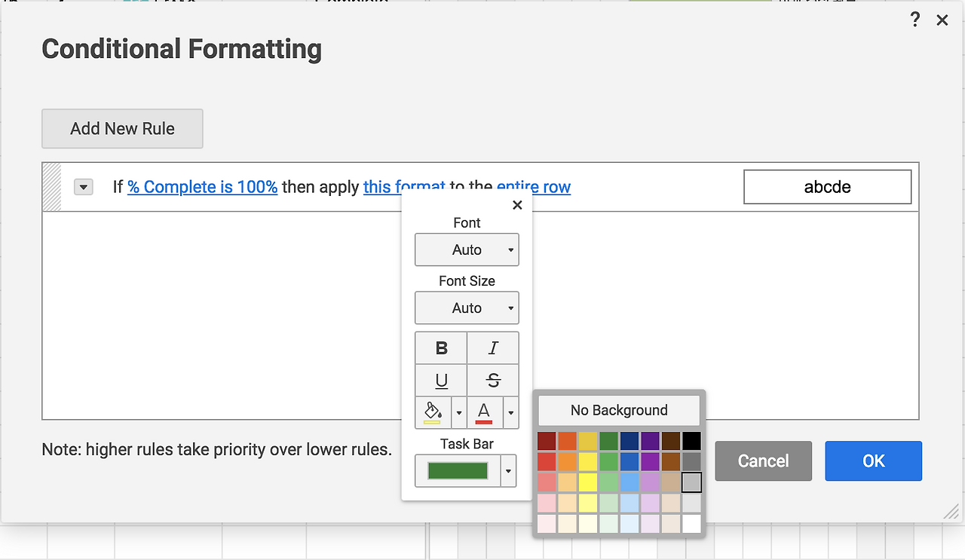Click the paint bucket background color icon

point(433,412)
